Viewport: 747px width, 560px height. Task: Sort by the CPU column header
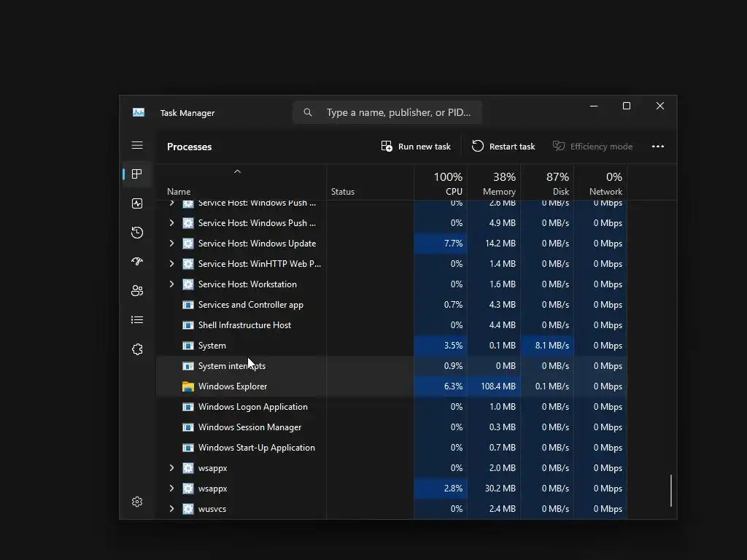(x=441, y=183)
